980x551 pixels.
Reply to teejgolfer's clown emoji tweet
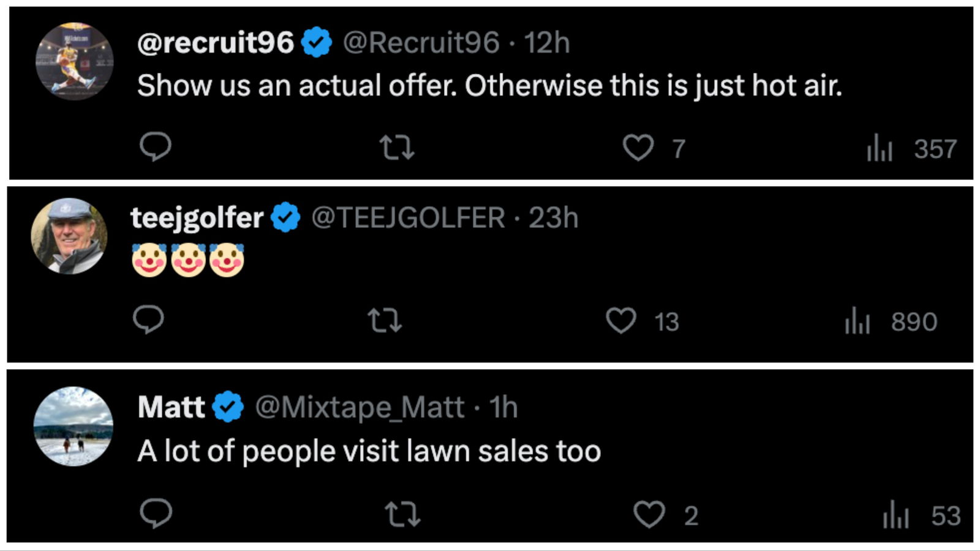pos(149,320)
